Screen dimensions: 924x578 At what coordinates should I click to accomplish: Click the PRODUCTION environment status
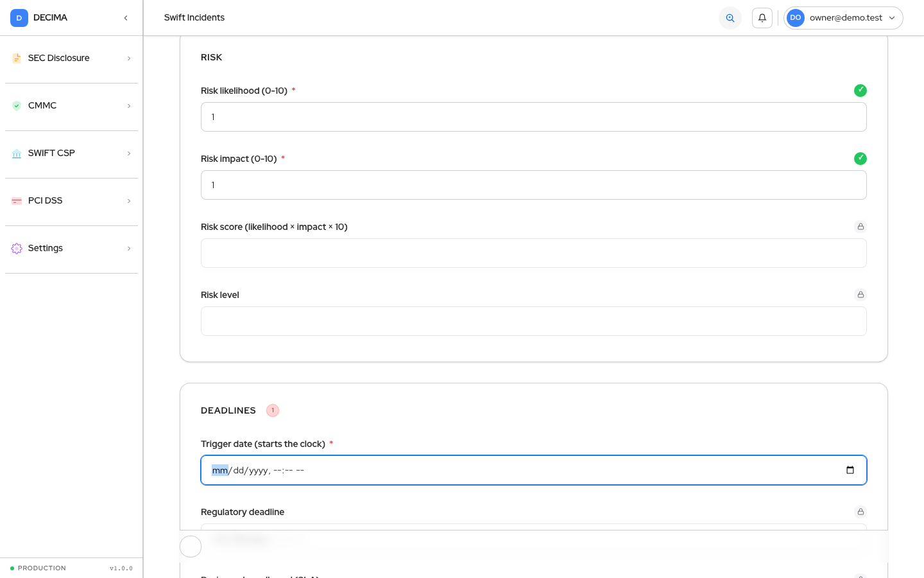38,568
